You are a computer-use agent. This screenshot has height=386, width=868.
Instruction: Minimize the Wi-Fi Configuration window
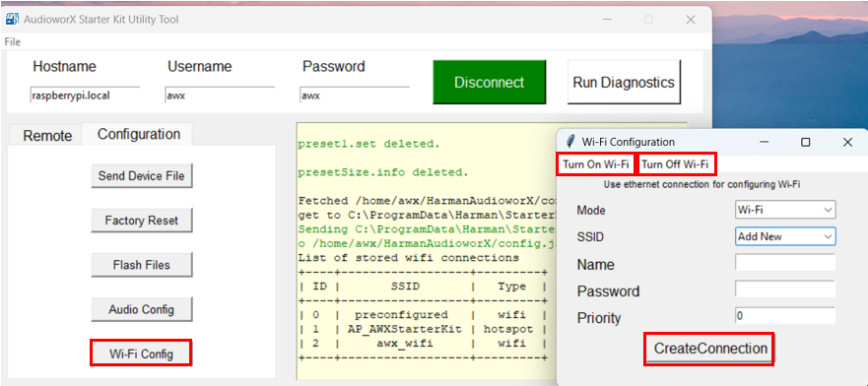pyautogui.click(x=764, y=142)
